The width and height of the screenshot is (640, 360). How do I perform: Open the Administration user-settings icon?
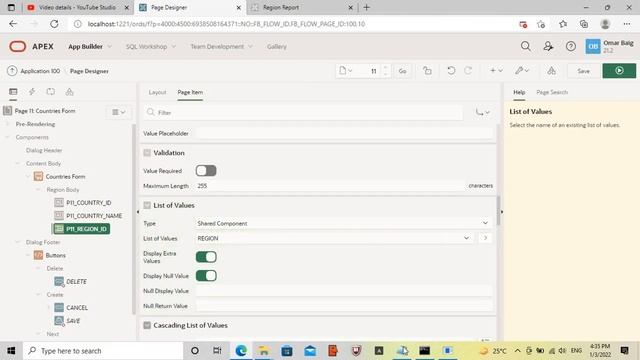click(x=548, y=47)
